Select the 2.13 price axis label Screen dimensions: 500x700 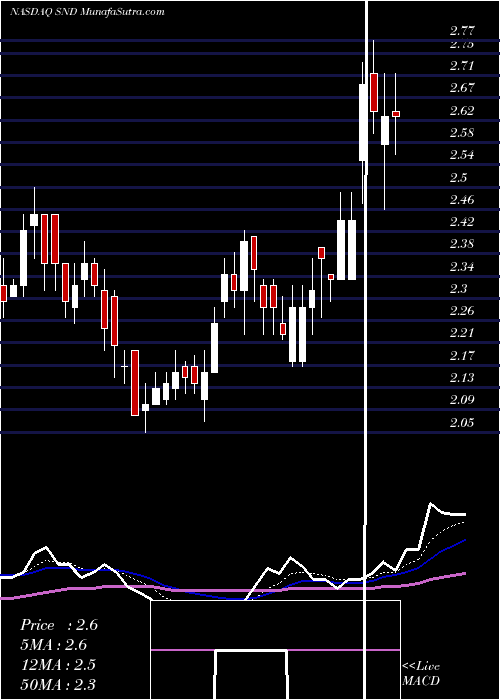tap(462, 378)
